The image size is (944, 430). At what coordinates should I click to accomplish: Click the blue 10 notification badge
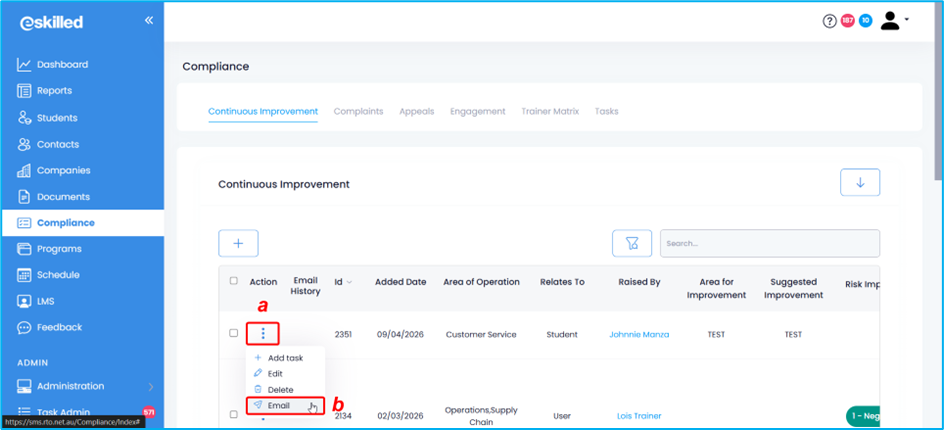click(x=865, y=21)
